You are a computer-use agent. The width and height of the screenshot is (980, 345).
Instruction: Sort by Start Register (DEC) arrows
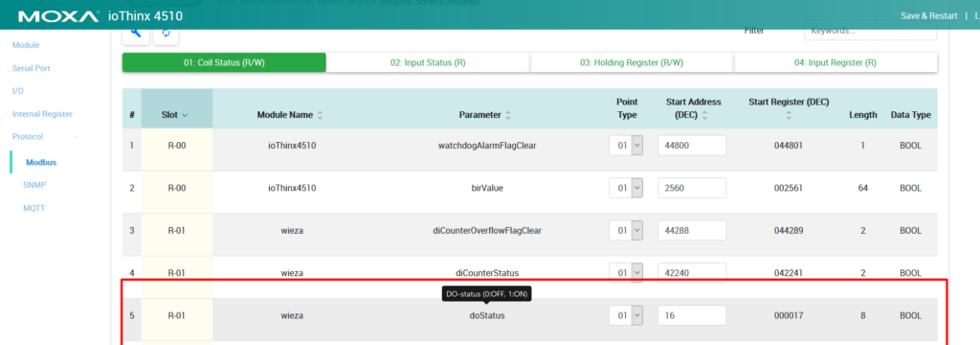tap(789, 116)
